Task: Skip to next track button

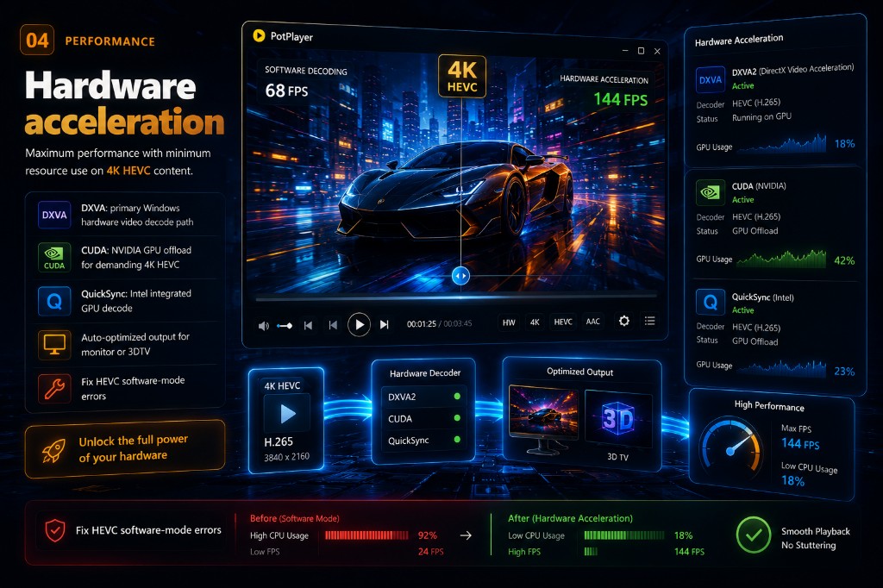Action: pyautogui.click(x=384, y=324)
